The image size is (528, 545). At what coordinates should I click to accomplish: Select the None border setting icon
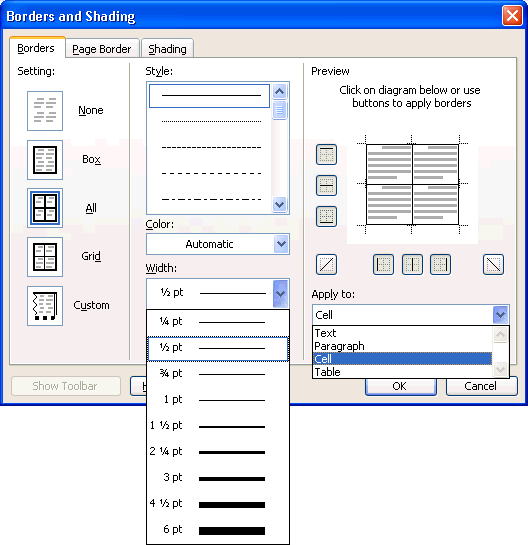tap(45, 111)
